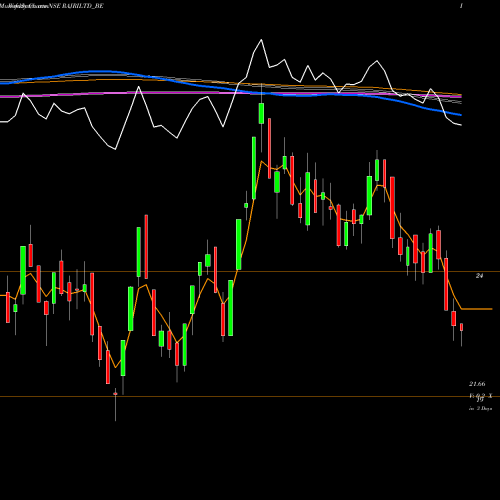Image resolution: width=500 pixels, height=500 pixels.
Task: Click the 21.66 price value
Action: (477, 384)
